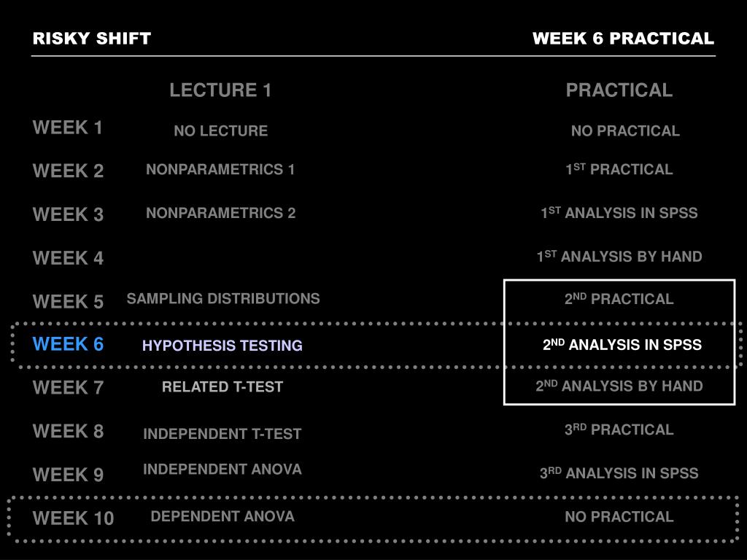The width and height of the screenshot is (747, 560).
Task: Click the INDEPENDENT T-TEST entry
Action: click(222, 434)
